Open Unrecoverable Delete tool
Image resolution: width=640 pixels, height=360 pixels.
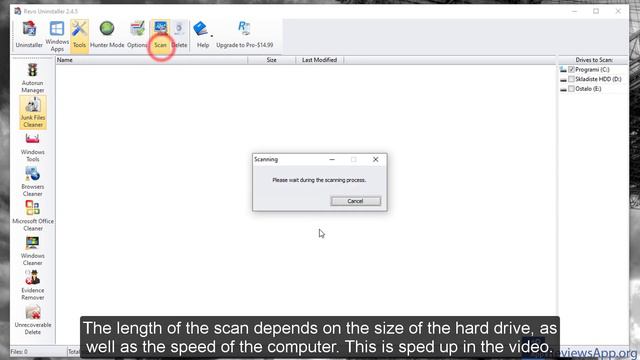coord(33,320)
